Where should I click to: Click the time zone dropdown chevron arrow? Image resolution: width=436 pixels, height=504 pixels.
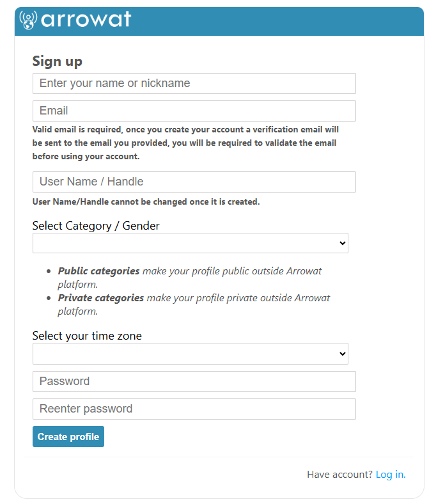tap(343, 354)
